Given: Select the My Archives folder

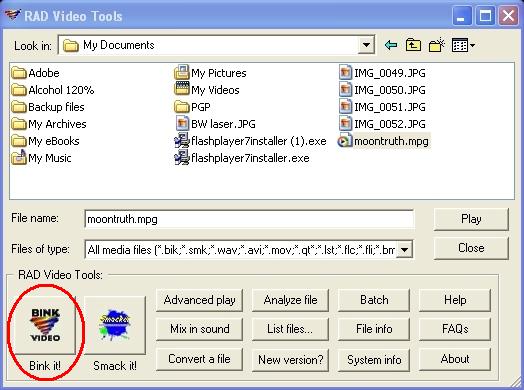Looking at the screenshot, I should click(x=49, y=124).
